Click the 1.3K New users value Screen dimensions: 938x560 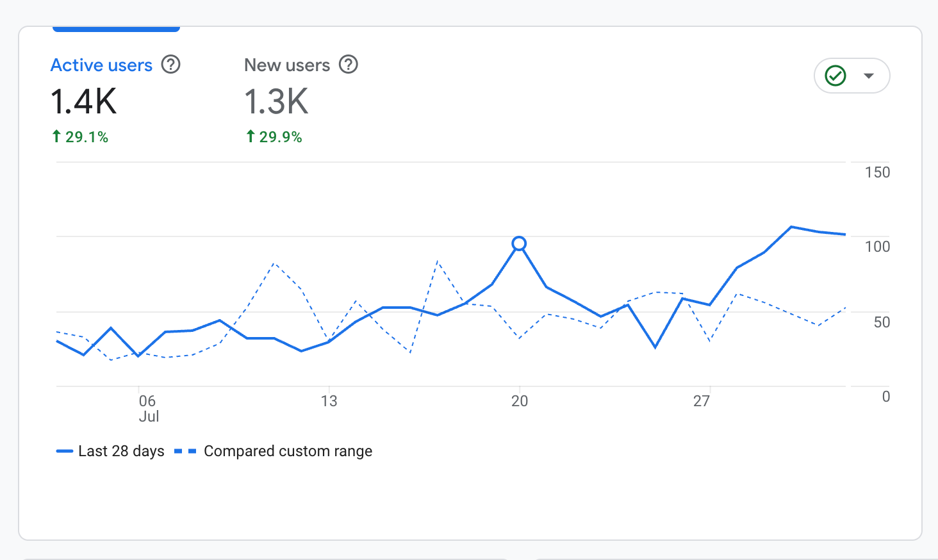276,102
